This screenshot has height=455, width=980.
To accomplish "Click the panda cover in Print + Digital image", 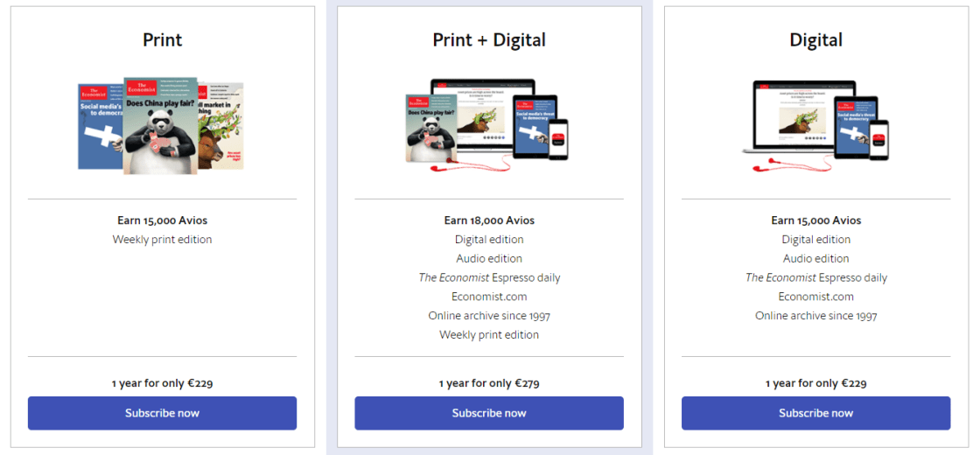I will tap(430, 128).
